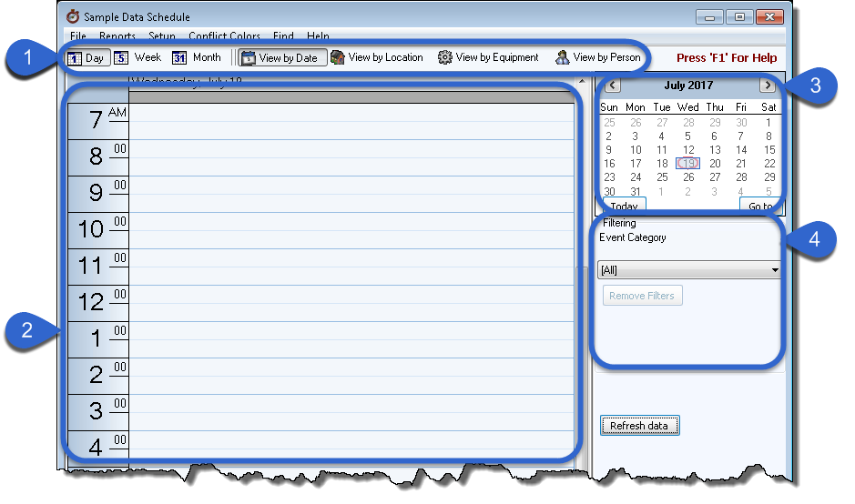Select View by Person mode
This screenshot has width=855, height=504.
tap(597, 57)
